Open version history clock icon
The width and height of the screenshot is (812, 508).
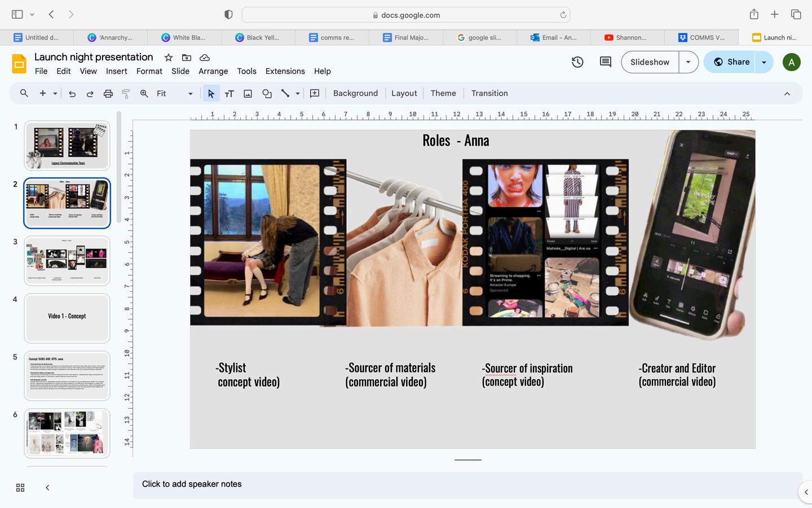click(x=577, y=62)
